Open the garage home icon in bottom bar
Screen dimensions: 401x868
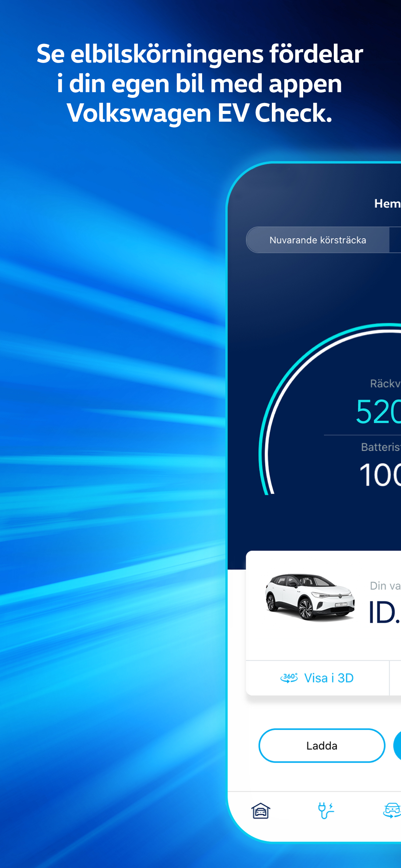(x=261, y=811)
